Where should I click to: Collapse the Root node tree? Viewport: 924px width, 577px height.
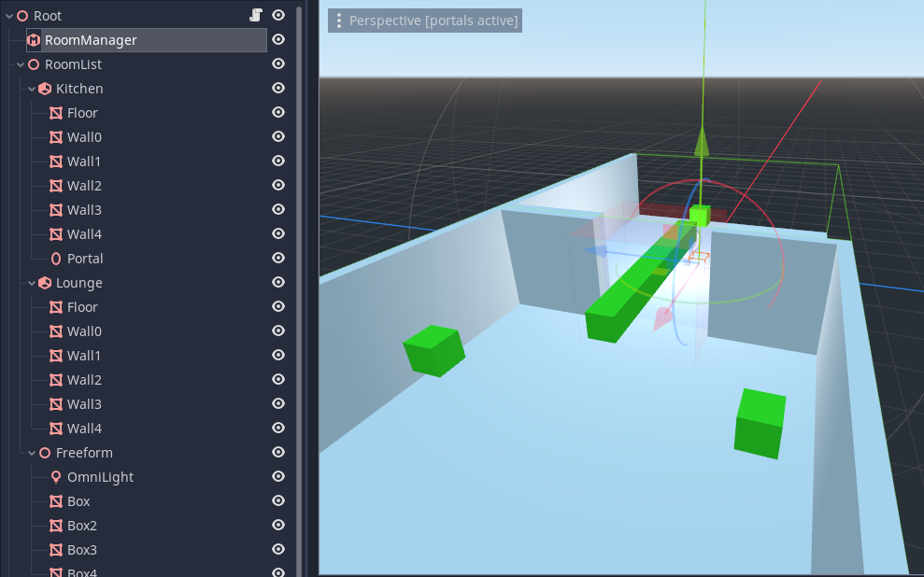(x=7, y=15)
